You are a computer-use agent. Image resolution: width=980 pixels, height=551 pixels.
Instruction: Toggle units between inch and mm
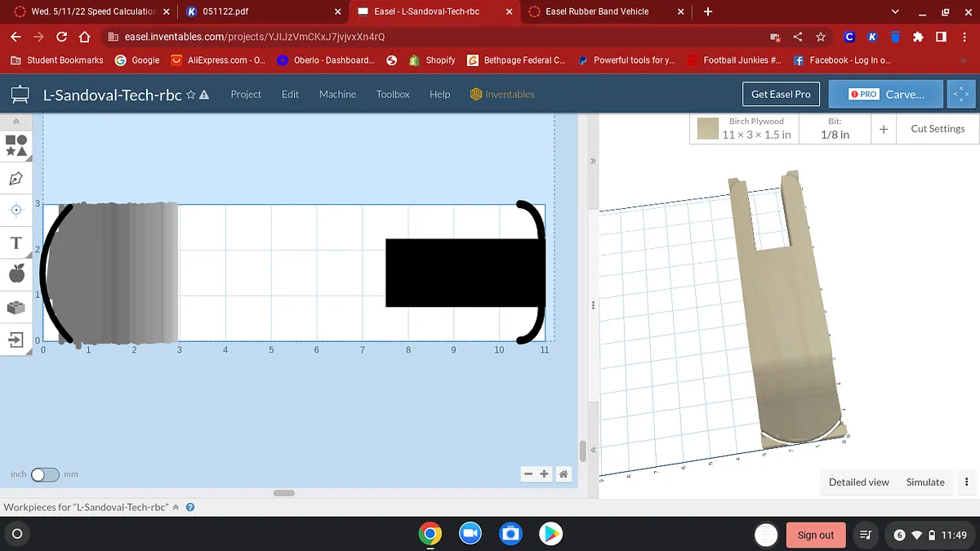pyautogui.click(x=45, y=474)
